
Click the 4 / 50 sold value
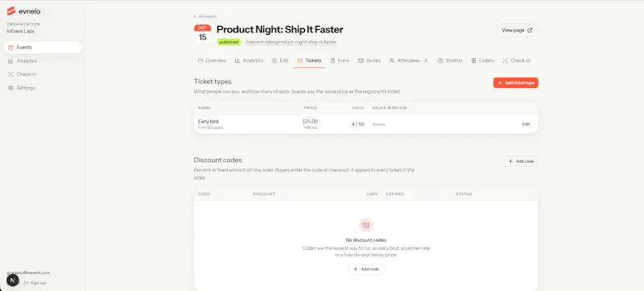(357, 124)
